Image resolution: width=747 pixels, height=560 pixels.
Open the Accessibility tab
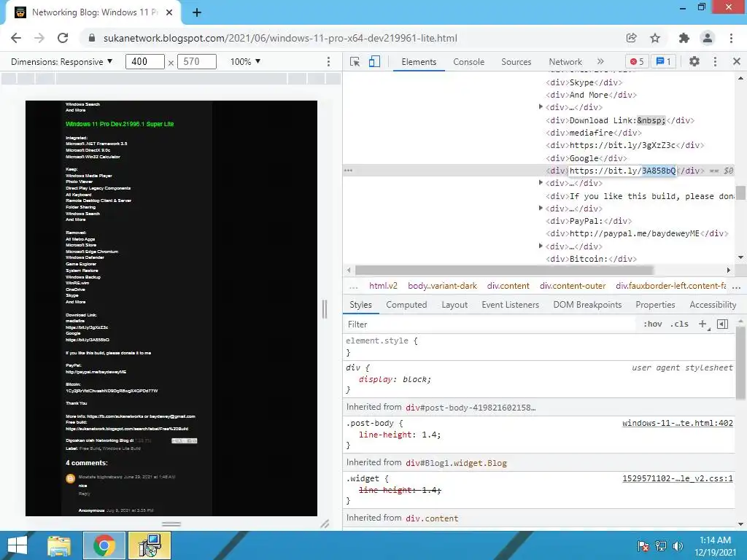point(713,305)
